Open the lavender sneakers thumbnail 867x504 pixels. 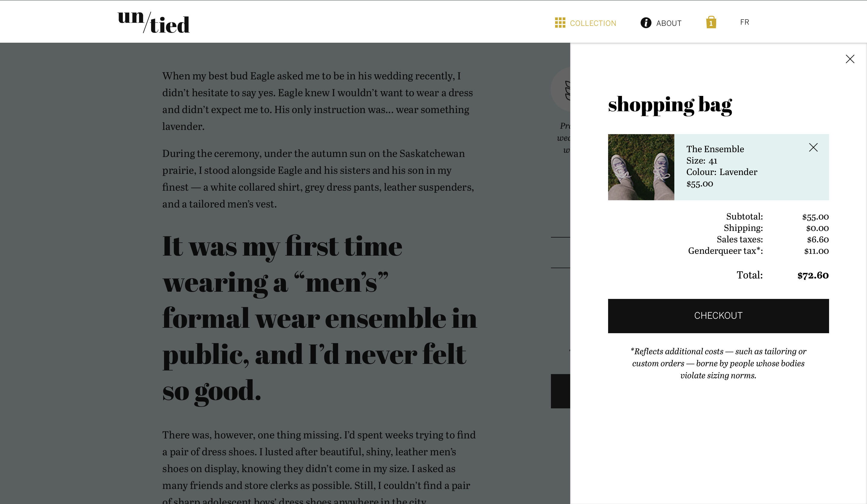641,167
